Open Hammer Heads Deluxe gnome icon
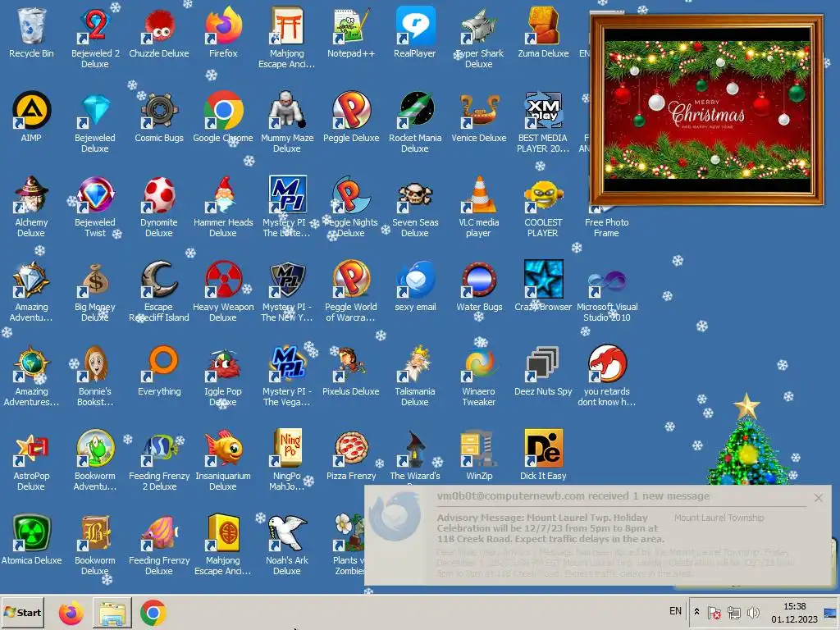Screen dimensions: 840x630 pos(223,194)
